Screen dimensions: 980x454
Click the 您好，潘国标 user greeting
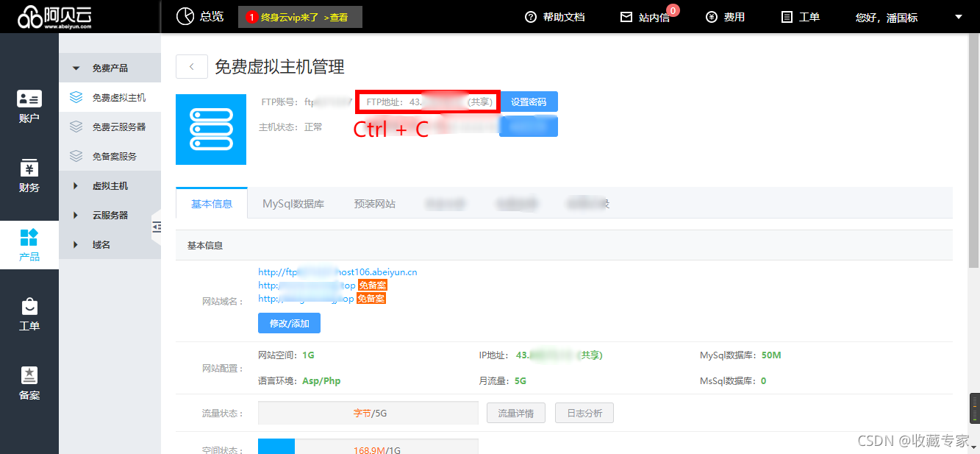(887, 17)
